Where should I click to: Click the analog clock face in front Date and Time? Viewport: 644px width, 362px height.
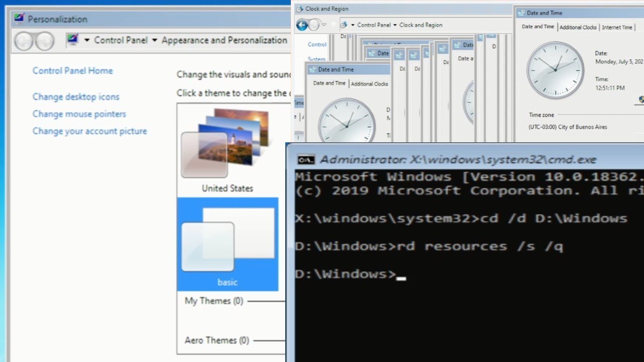pyautogui.click(x=555, y=69)
